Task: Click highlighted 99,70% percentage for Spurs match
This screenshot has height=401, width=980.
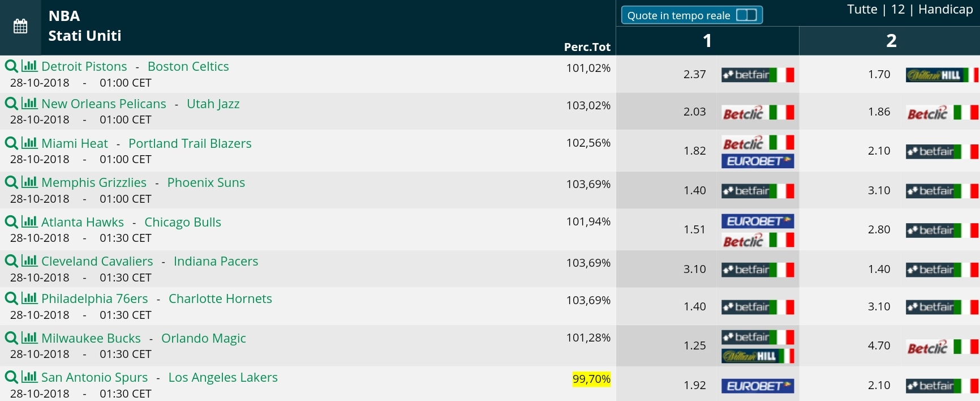Action: [x=591, y=379]
